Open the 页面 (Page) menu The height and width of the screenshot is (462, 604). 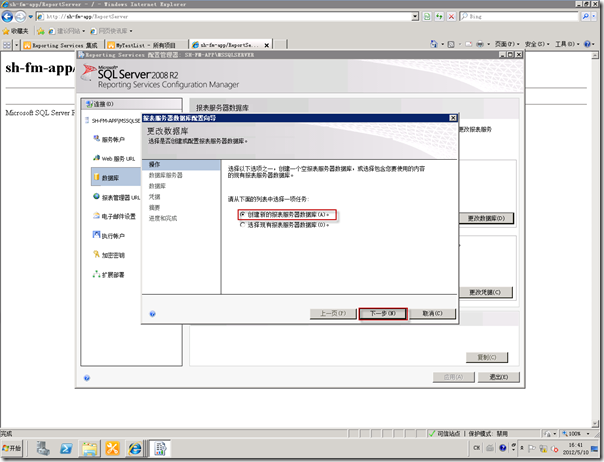tap(507, 44)
